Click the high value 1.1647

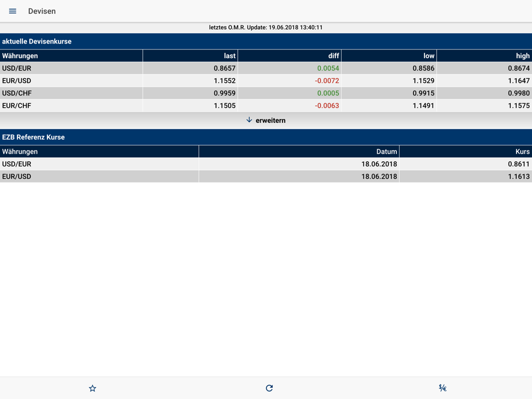(x=519, y=81)
